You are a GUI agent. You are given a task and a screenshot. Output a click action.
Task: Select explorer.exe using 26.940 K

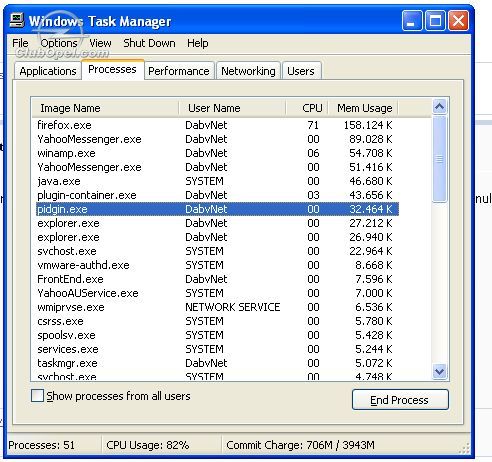pyautogui.click(x=217, y=237)
